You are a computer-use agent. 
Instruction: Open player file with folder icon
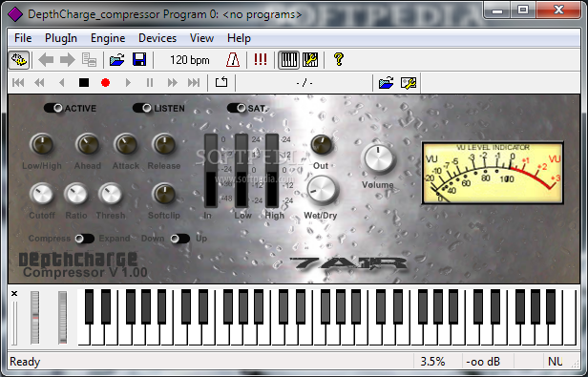click(386, 82)
